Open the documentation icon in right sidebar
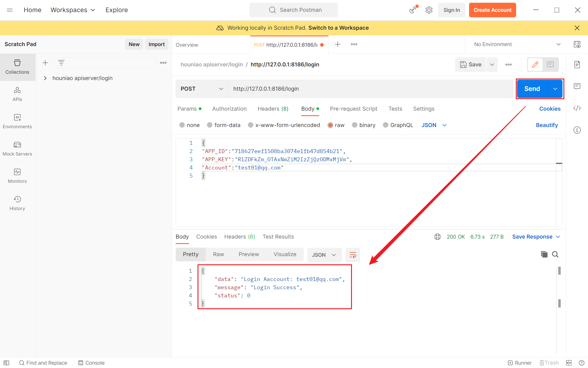 [x=577, y=65]
